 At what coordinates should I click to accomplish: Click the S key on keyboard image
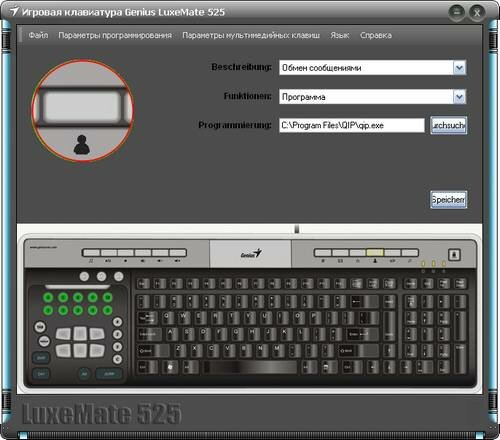188,334
